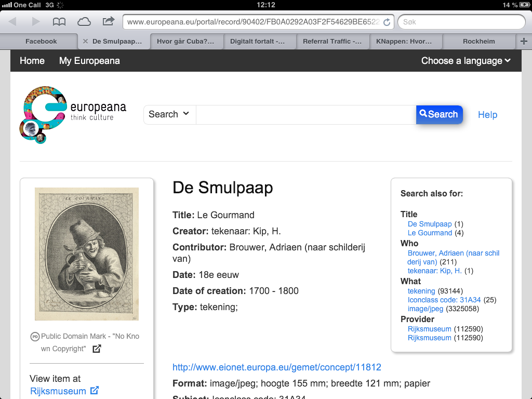Open the bookmarks book icon

click(x=60, y=22)
